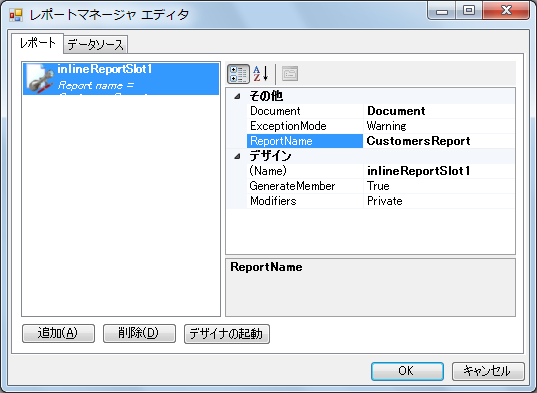The image size is (537, 393).
Task: Click the 削除(D) button
Action: [139, 333]
